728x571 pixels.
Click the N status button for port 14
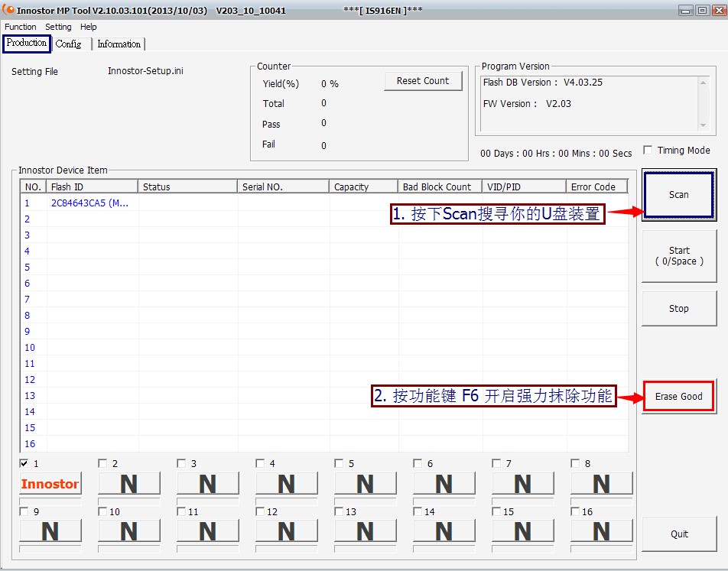pyautogui.click(x=444, y=530)
